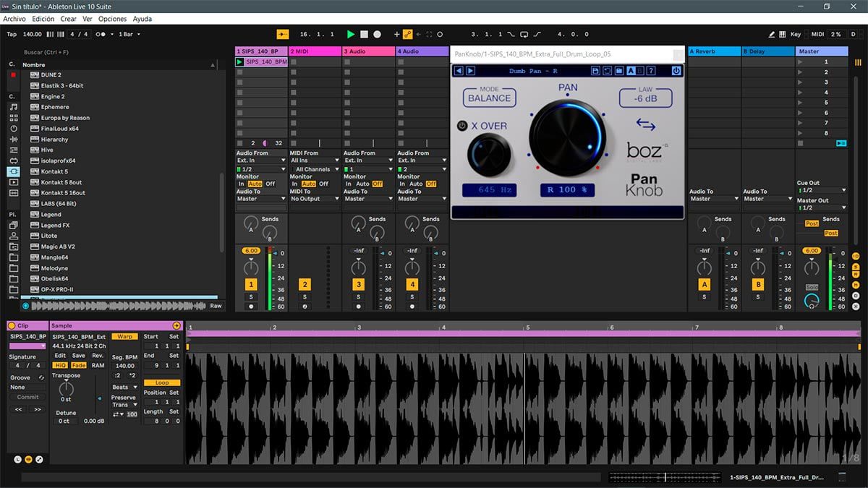
Task: Open MIDI From All Ins dropdown
Action: (x=315, y=160)
